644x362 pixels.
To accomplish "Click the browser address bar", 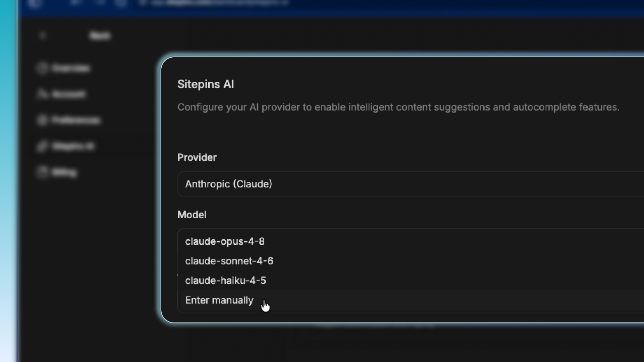I will click(x=215, y=3).
